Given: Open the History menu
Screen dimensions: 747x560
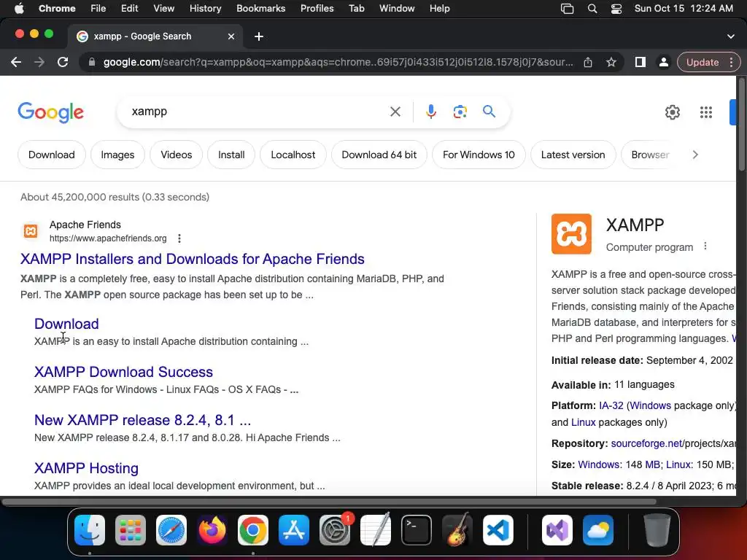Looking at the screenshot, I should coord(205,9).
